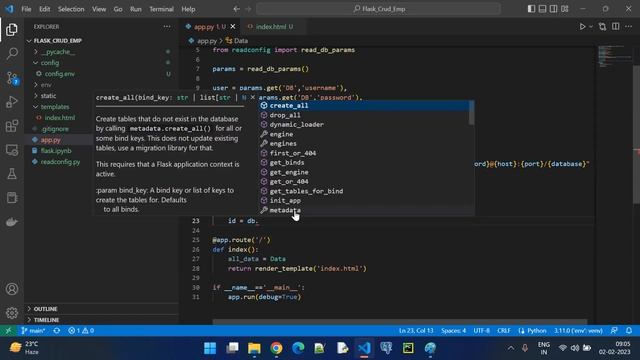The height and width of the screenshot is (360, 640).
Task: Open Google Chrome from the taskbar
Action: (276, 348)
